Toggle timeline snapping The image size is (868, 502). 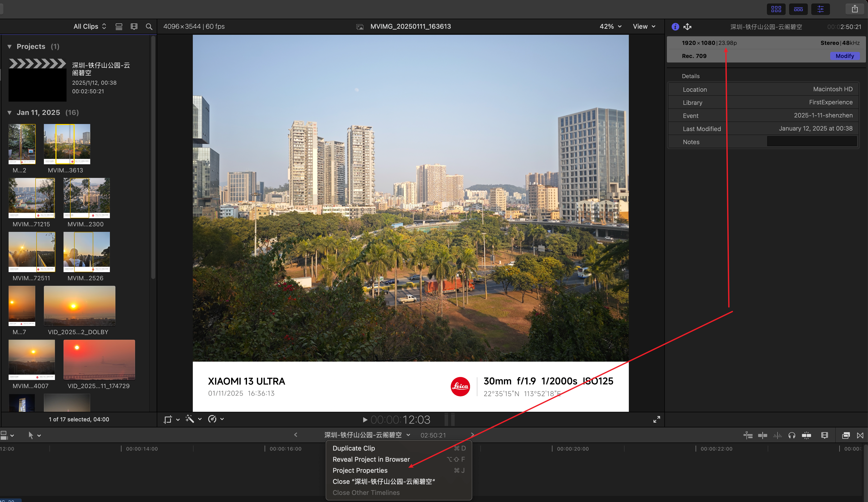click(x=806, y=435)
